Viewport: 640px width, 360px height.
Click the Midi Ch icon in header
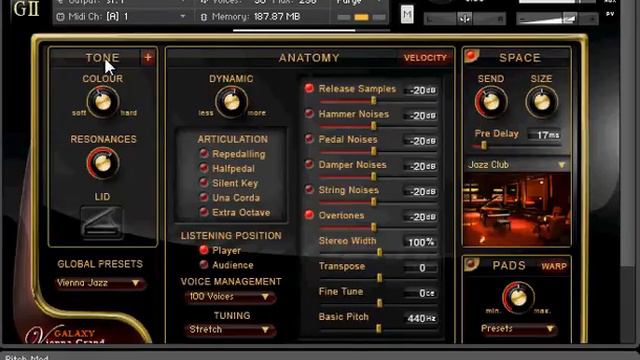coord(60,17)
